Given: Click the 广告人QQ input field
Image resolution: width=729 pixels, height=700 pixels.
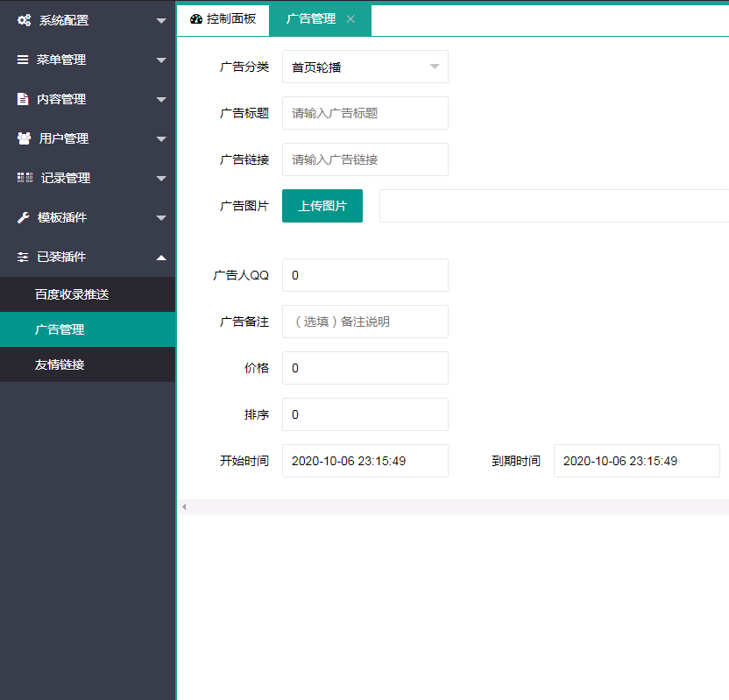Looking at the screenshot, I should click(365, 275).
